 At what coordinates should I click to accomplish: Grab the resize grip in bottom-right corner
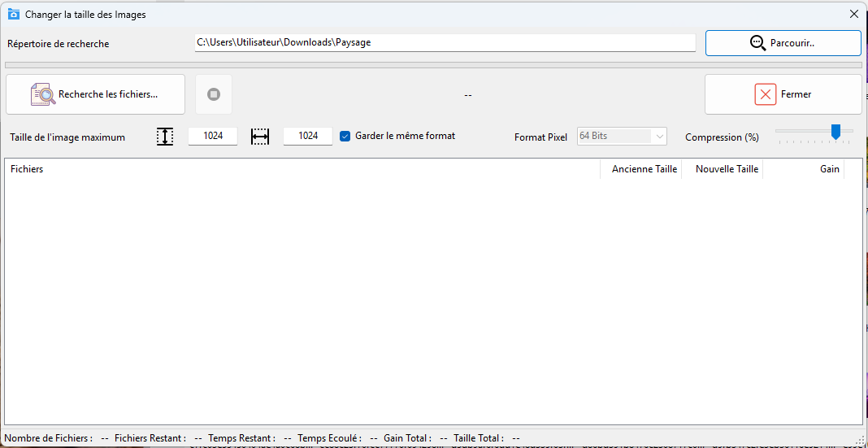point(861,441)
